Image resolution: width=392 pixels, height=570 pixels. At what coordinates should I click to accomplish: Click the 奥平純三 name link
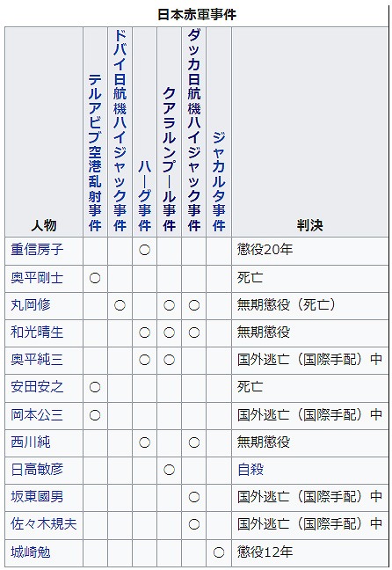(37, 360)
